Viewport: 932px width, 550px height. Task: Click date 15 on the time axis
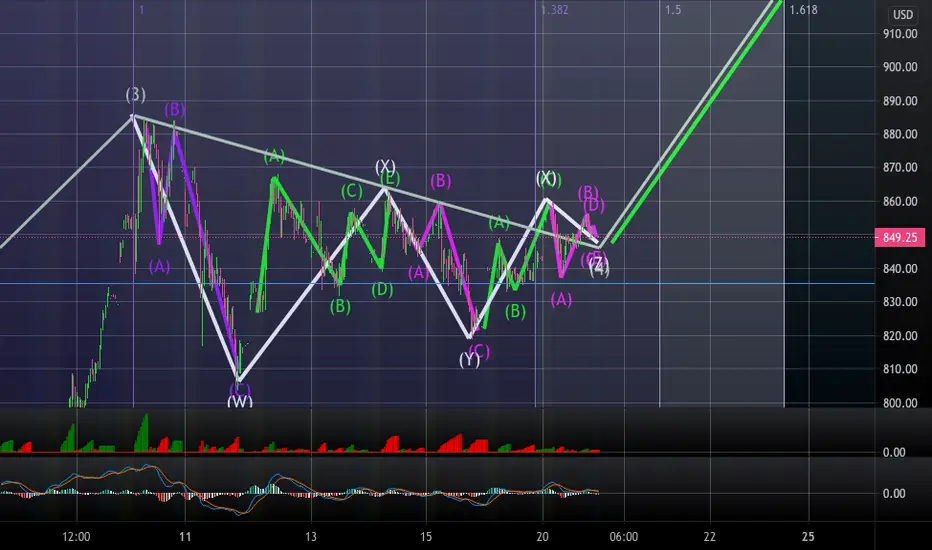(426, 537)
